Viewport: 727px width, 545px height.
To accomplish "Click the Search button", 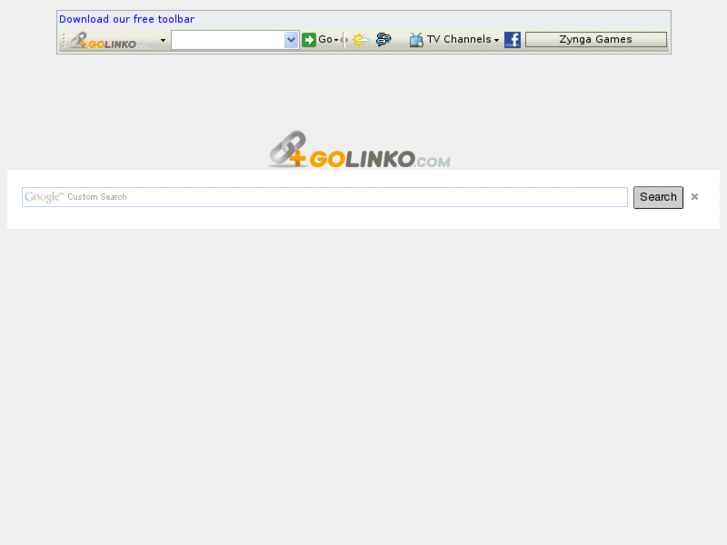I will click(x=658, y=197).
